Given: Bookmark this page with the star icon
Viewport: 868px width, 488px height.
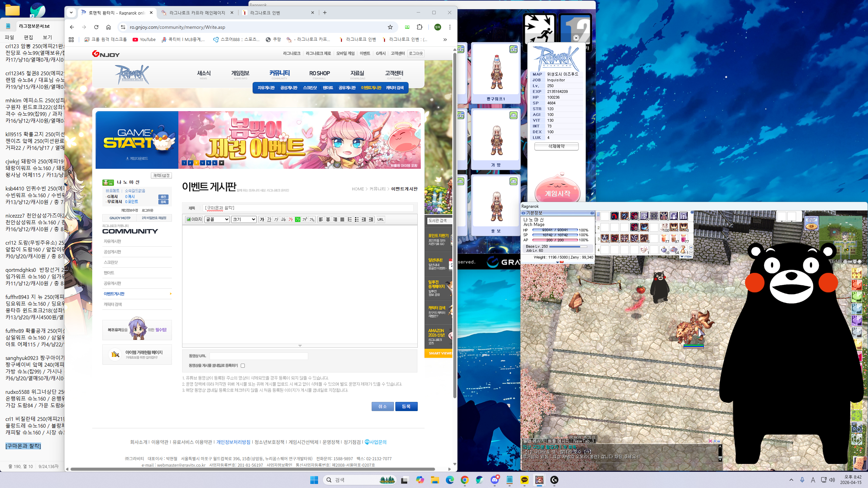Looking at the screenshot, I should [390, 27].
